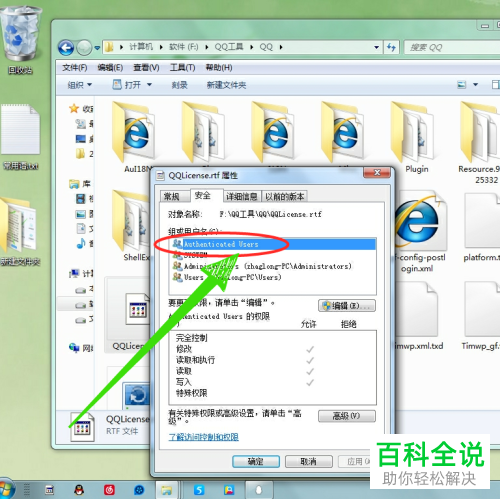The image size is (500, 499).
Task: Open Computer (计算机) in navigation pane
Action: tap(81, 274)
